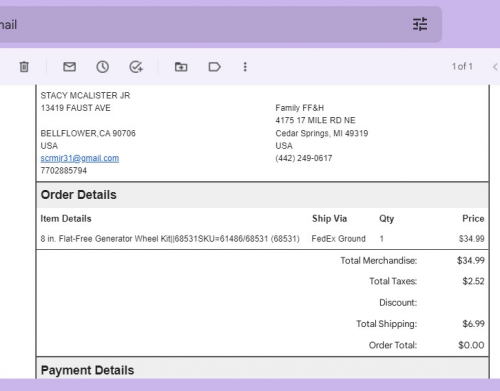Viewport: 500px width, 391px height.
Task: Mark email as unread envelope icon
Action: (x=69, y=67)
